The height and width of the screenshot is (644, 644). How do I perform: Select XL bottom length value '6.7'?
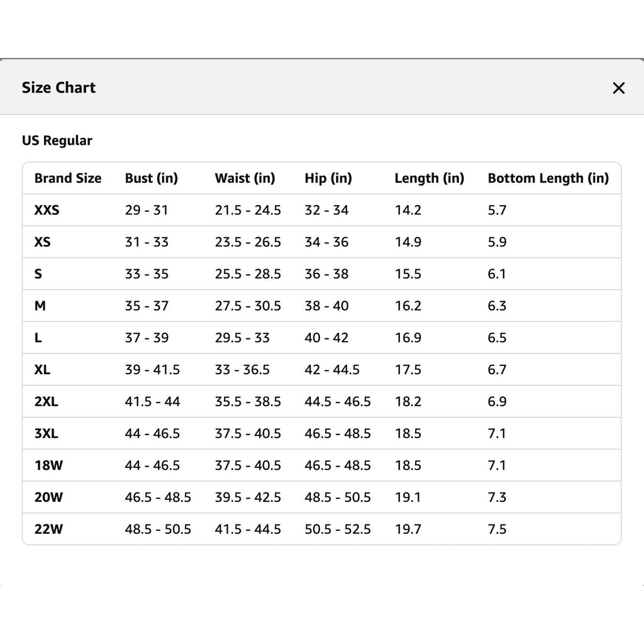[497, 370]
